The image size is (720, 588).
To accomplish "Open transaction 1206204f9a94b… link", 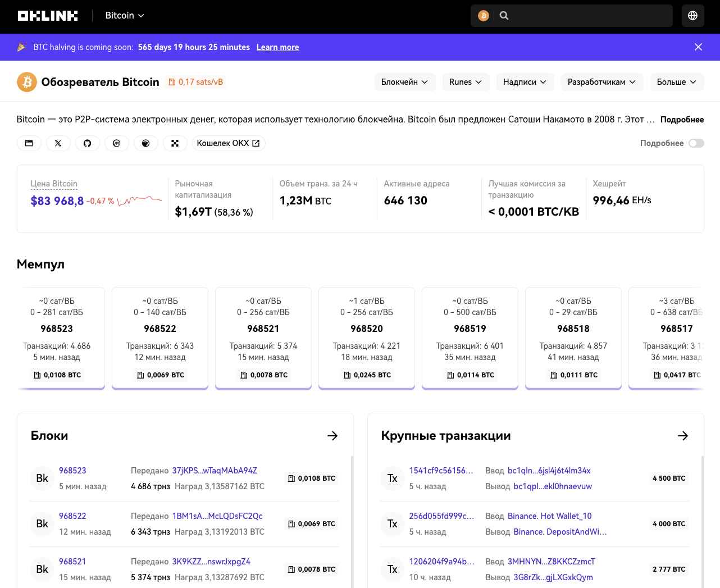I will tap(441, 562).
